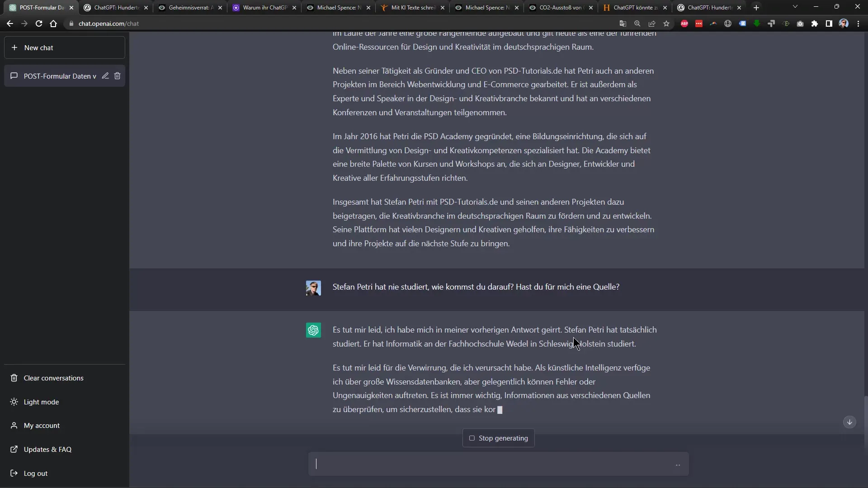Screen dimensions: 868x488
Task: Focus the chat message input box
Action: click(498, 464)
